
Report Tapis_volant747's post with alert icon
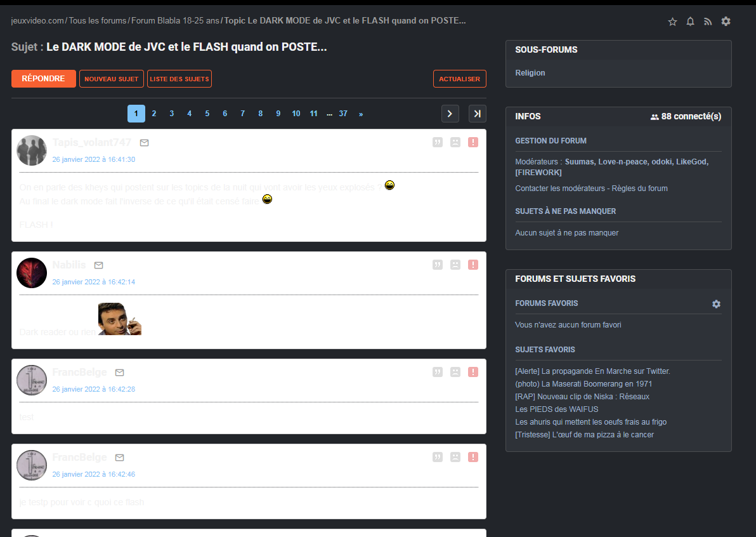pyautogui.click(x=473, y=142)
